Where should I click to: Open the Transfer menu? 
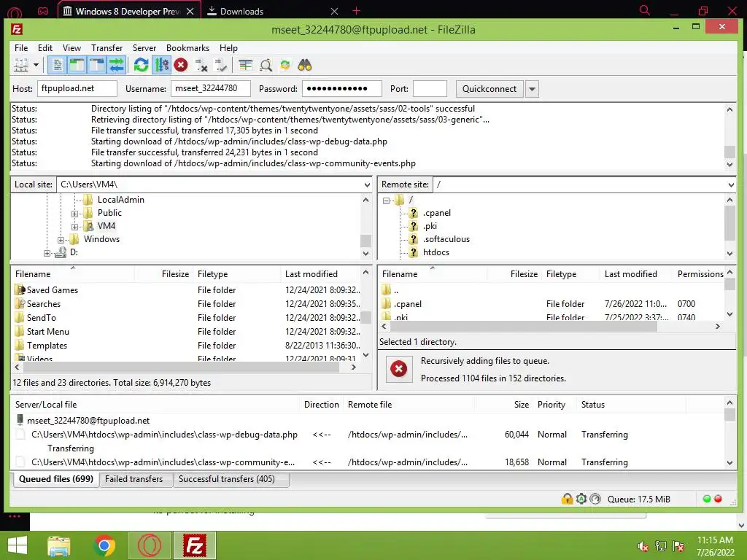pyautogui.click(x=107, y=48)
